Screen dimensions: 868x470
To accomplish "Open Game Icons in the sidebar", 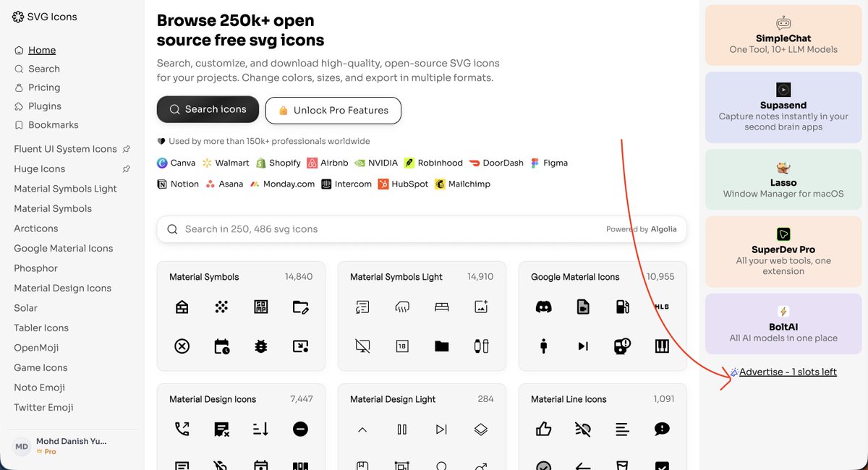I will 41,367.
